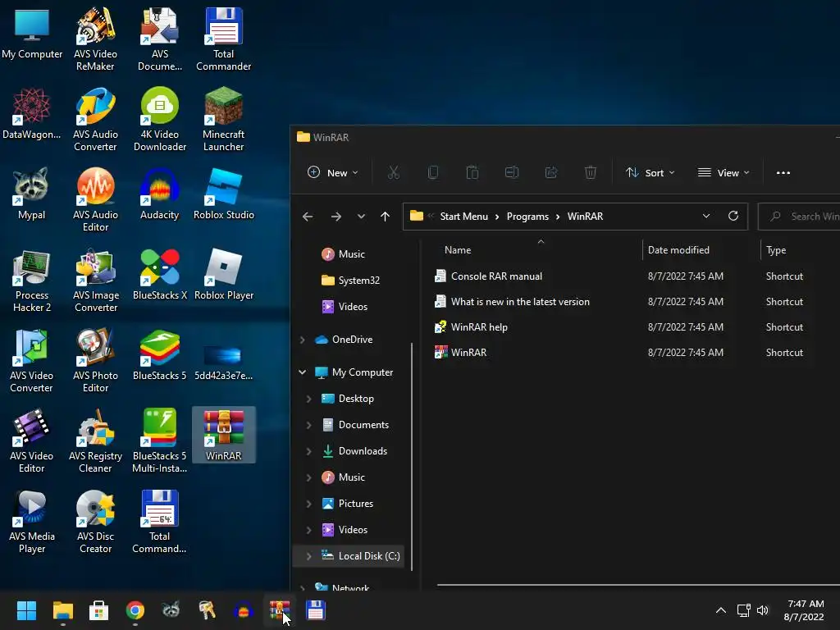Click the WinRAR desktop shortcut
840x630 pixels.
pyautogui.click(x=223, y=435)
